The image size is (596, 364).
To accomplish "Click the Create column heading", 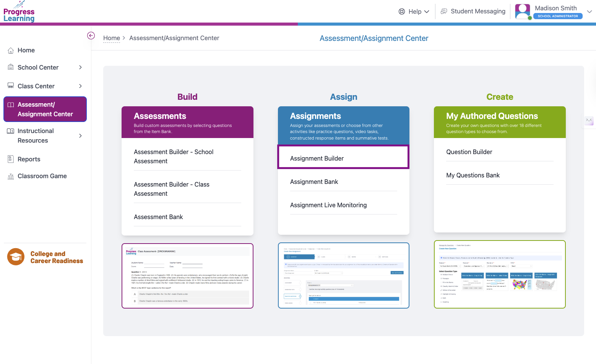I will click(500, 97).
